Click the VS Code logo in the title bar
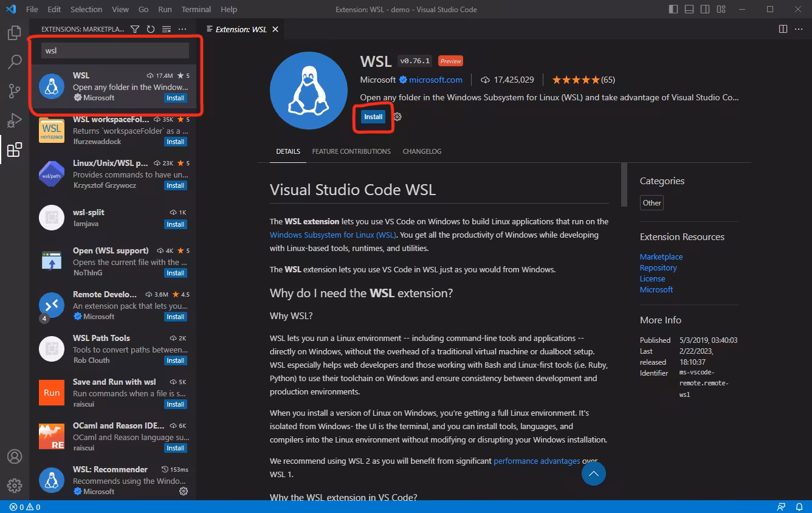The height and width of the screenshot is (513, 812). click(x=11, y=9)
